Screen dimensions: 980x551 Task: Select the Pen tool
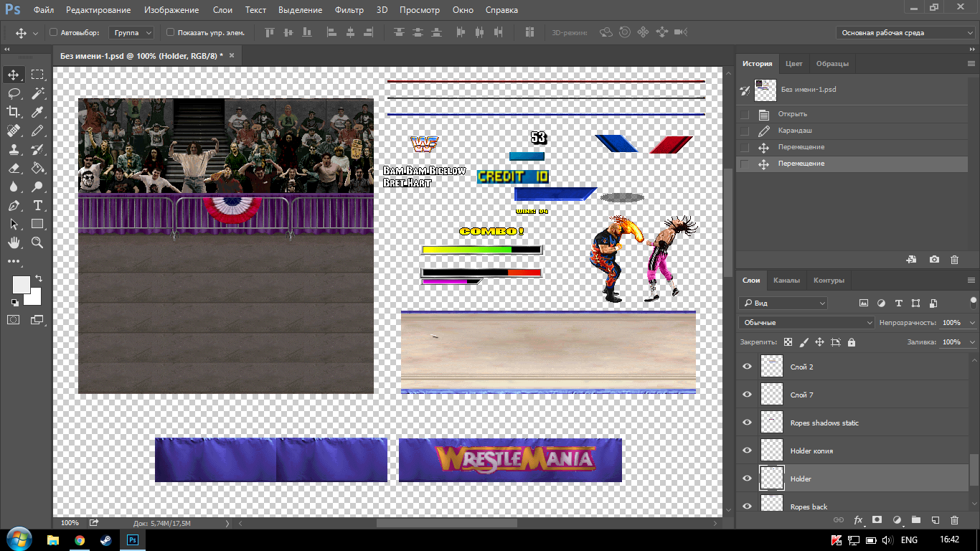point(14,205)
